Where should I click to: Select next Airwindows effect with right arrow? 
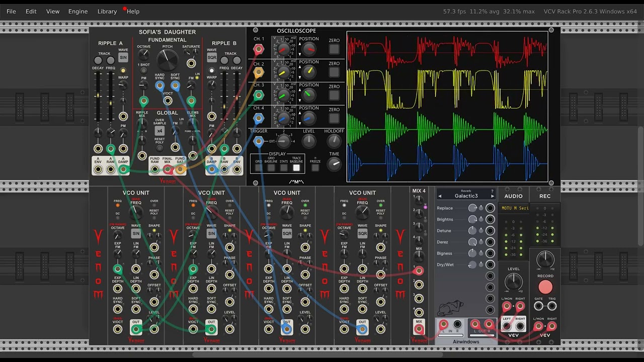coord(492,196)
